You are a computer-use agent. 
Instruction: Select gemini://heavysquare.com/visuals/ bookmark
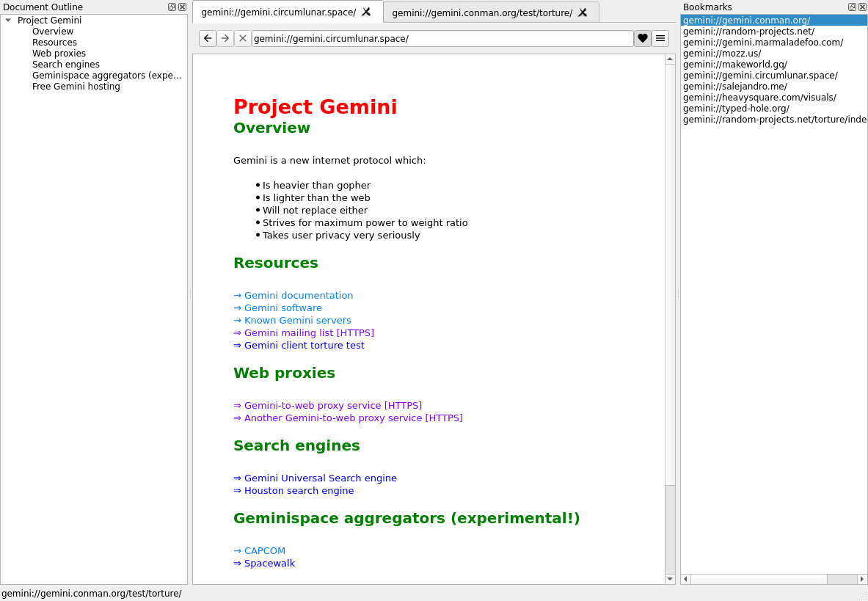[773, 98]
